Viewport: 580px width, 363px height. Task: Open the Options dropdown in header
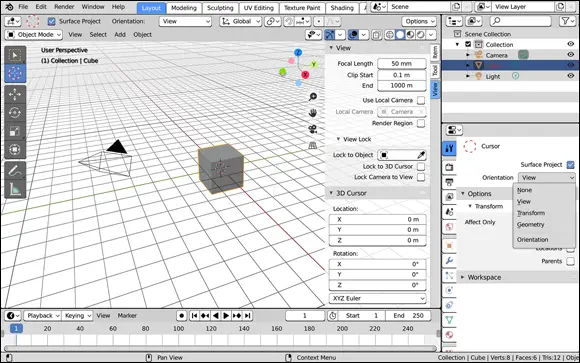pos(419,21)
